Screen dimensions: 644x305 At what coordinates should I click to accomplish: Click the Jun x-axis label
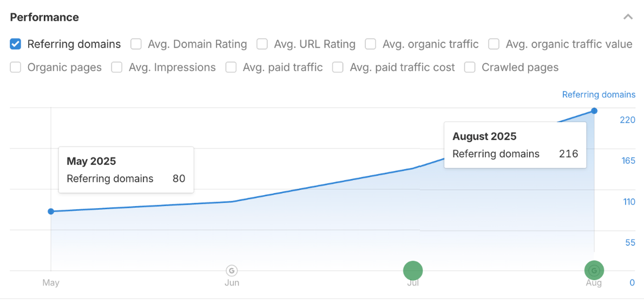click(232, 283)
